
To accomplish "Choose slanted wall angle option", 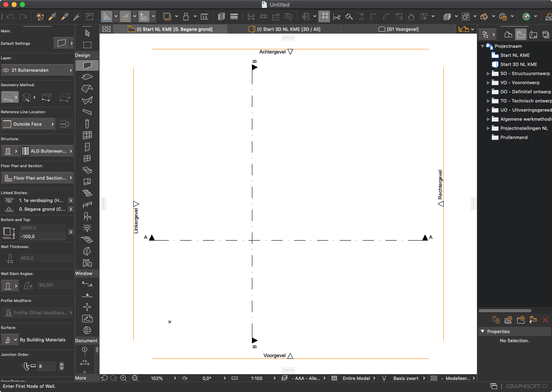I will (28, 285).
